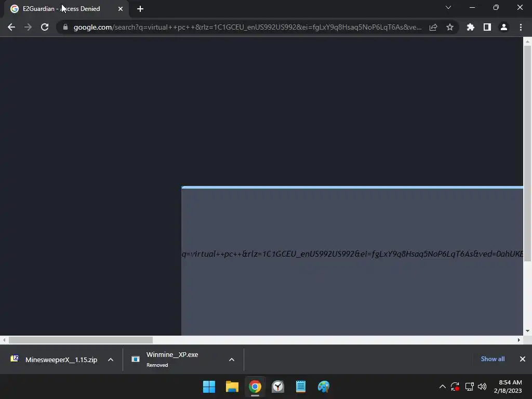The image size is (532, 399).
Task: Open the Chrome profile menu
Action: point(504,27)
